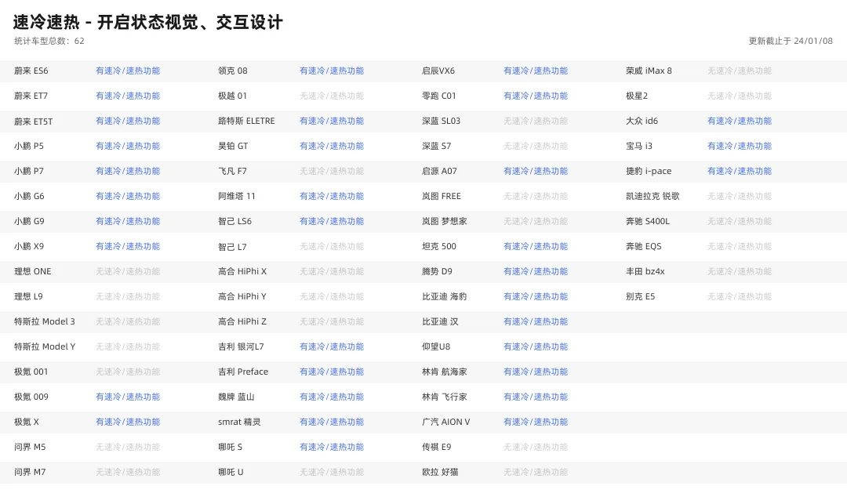
Task: Click the status text for 极氪 001
Action: pos(128,372)
